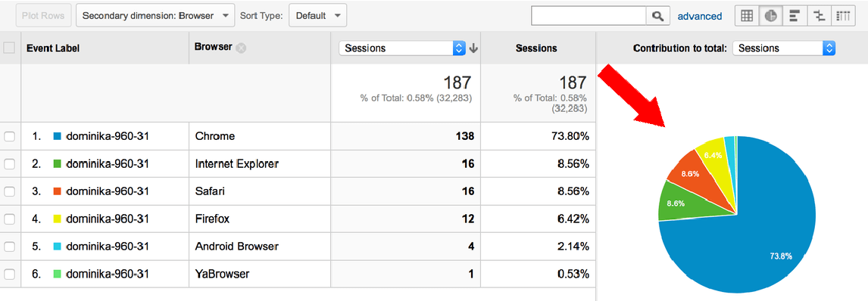Focus the table search input field
The image size is (868, 301).
tap(589, 16)
